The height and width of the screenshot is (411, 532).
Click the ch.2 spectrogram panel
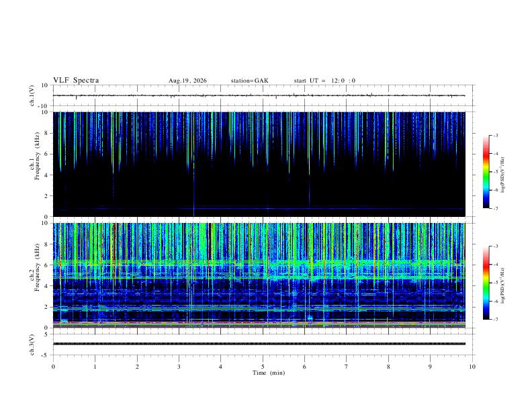click(x=259, y=275)
